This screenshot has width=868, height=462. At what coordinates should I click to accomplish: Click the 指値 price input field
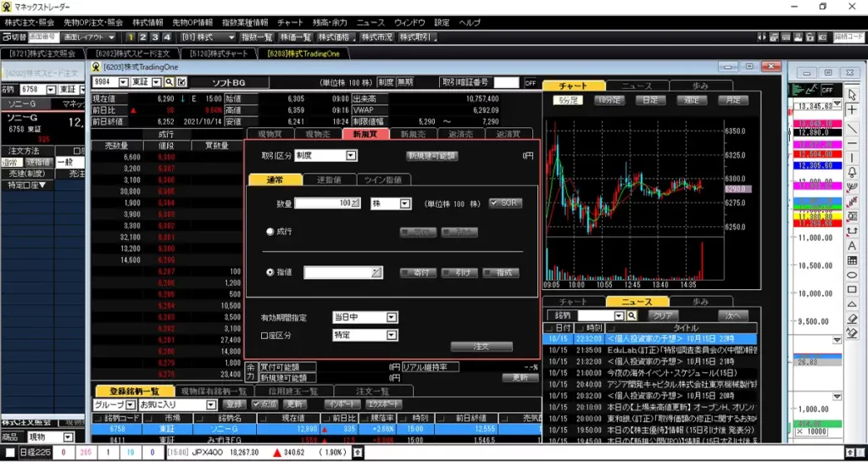tap(337, 272)
